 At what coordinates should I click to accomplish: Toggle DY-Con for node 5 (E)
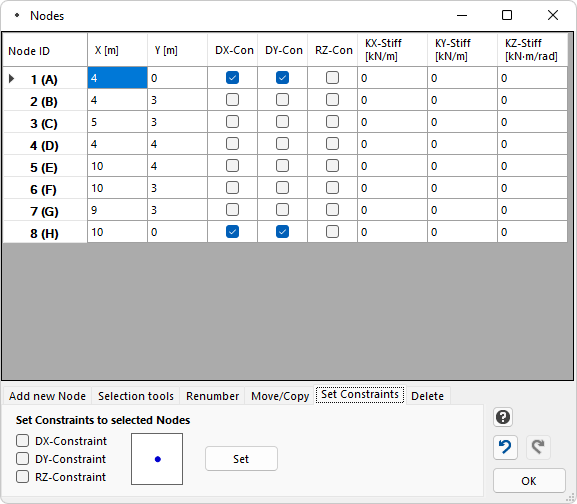click(x=282, y=166)
